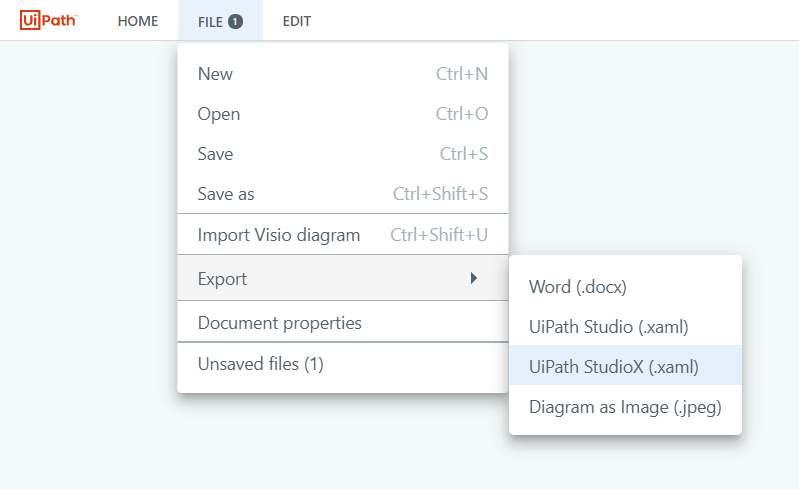This screenshot has height=489, width=799.
Task: Open the HOME tab
Action: point(138,21)
